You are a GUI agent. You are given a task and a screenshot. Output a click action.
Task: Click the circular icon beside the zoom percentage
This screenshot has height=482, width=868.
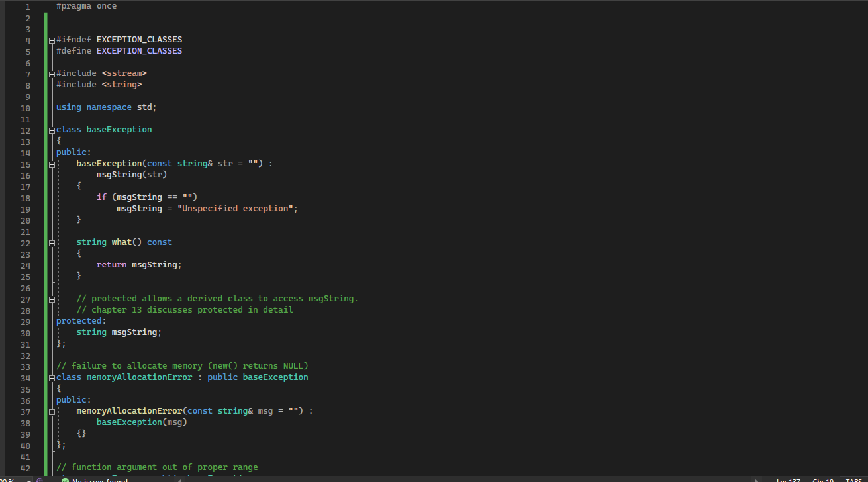pyautogui.click(x=39, y=479)
